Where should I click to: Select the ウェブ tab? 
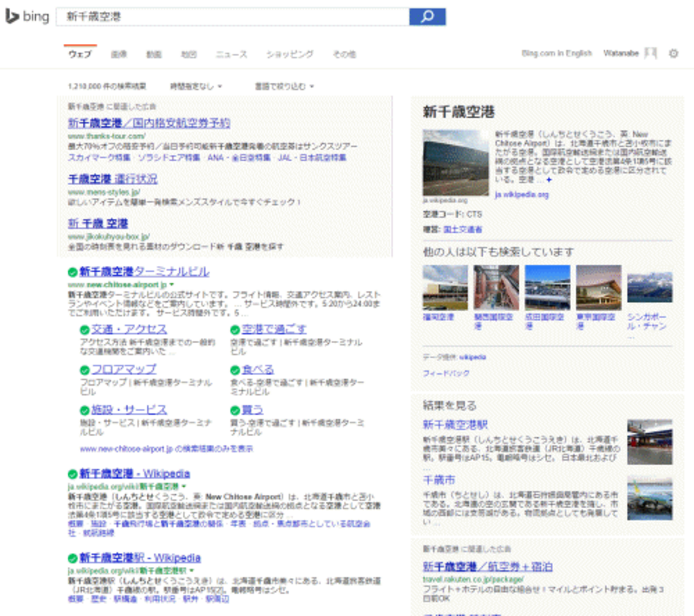tap(80, 54)
